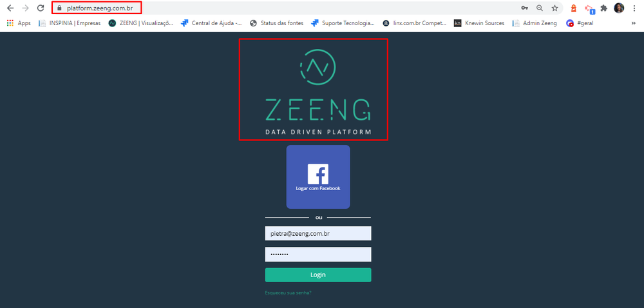This screenshot has width=644, height=308.
Task: Open the Chrome profile avatar
Action: pyautogui.click(x=619, y=8)
